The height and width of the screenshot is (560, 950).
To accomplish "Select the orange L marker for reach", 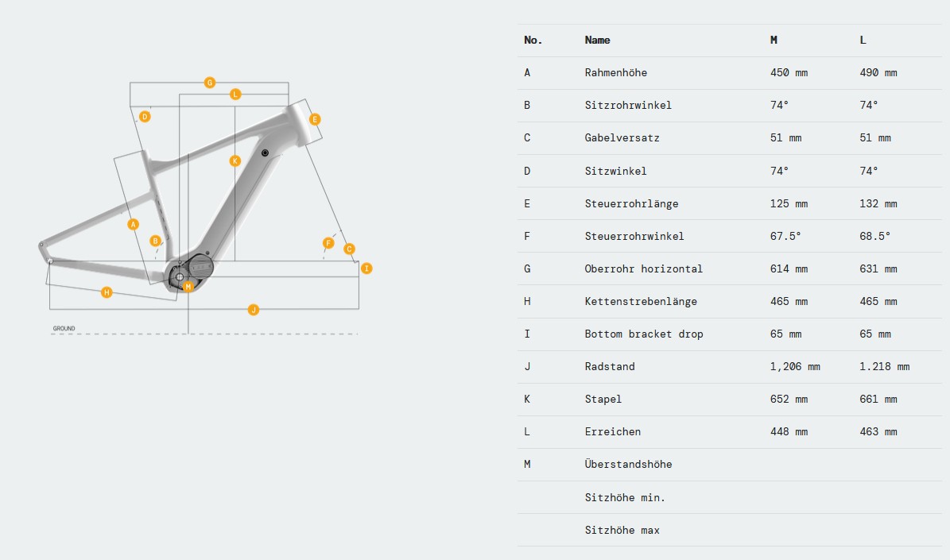I will click(235, 95).
